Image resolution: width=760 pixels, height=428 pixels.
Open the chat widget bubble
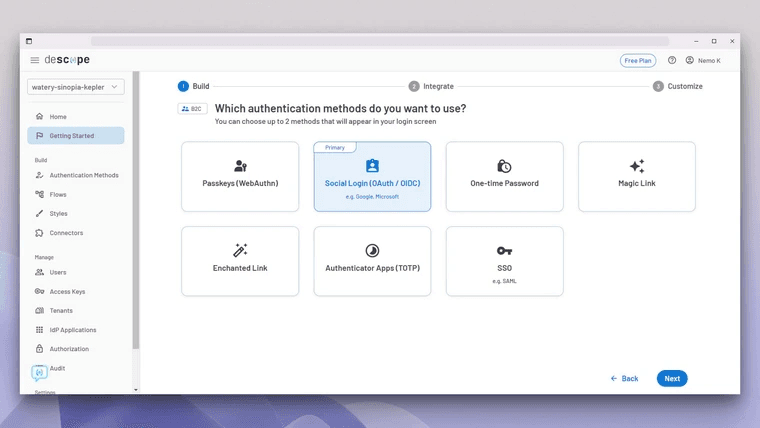[40, 373]
